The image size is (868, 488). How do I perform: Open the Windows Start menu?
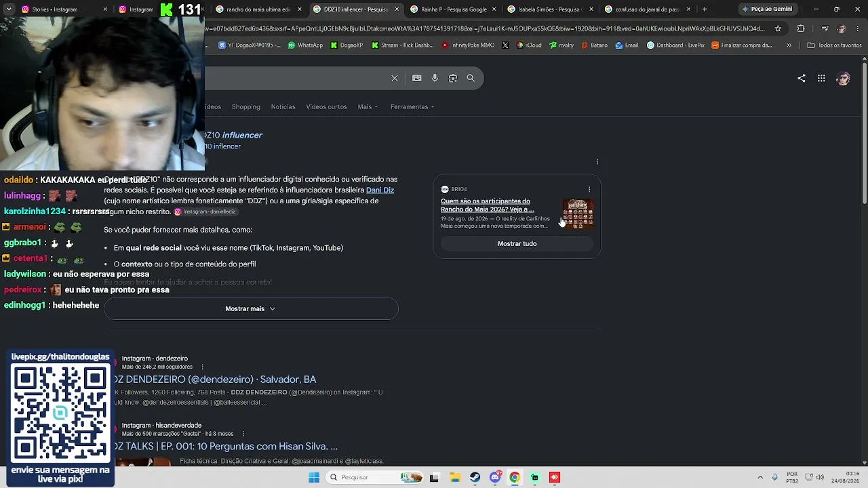pos(314,477)
